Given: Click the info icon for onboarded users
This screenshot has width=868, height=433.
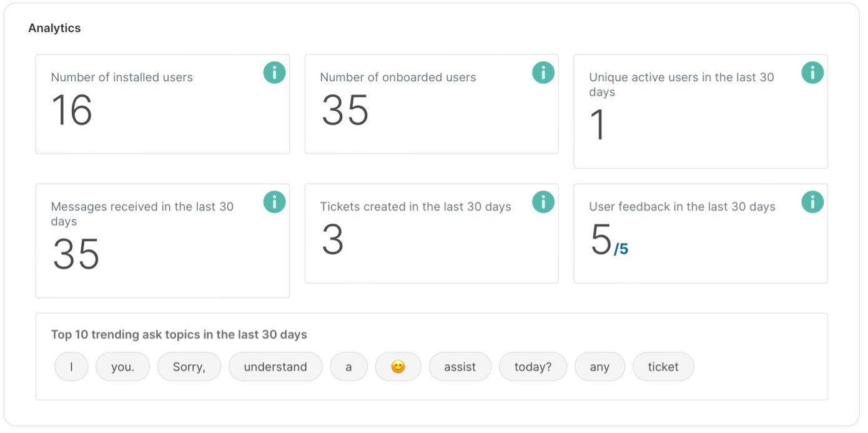Looking at the screenshot, I should coord(543,72).
